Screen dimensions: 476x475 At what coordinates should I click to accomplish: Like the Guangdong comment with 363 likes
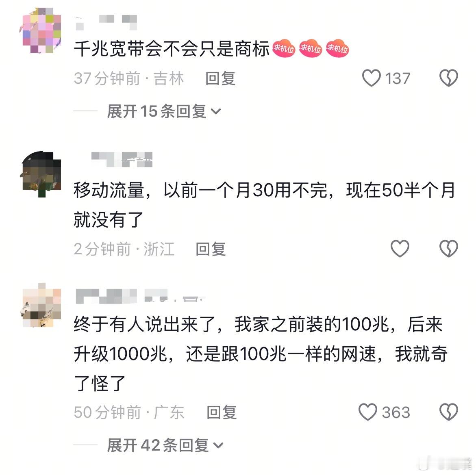(367, 412)
